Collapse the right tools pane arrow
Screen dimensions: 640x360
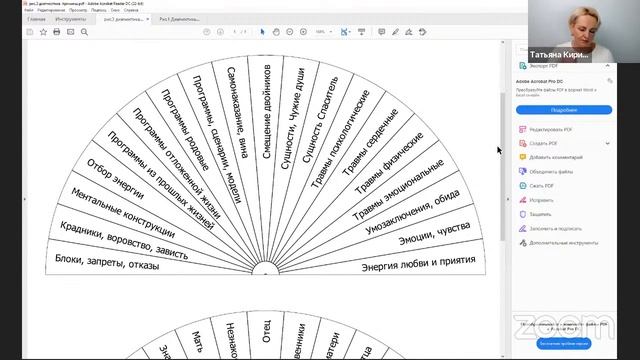click(508, 199)
